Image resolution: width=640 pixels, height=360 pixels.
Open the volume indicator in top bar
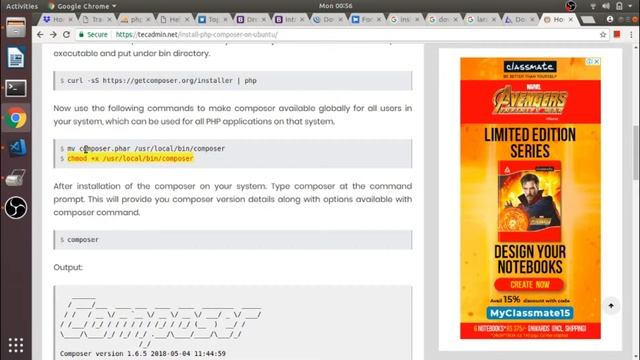tap(606, 6)
